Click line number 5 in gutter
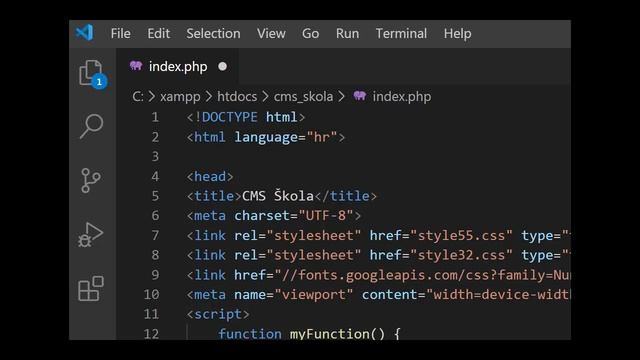Viewport: 640px width, 360px height. (155, 196)
